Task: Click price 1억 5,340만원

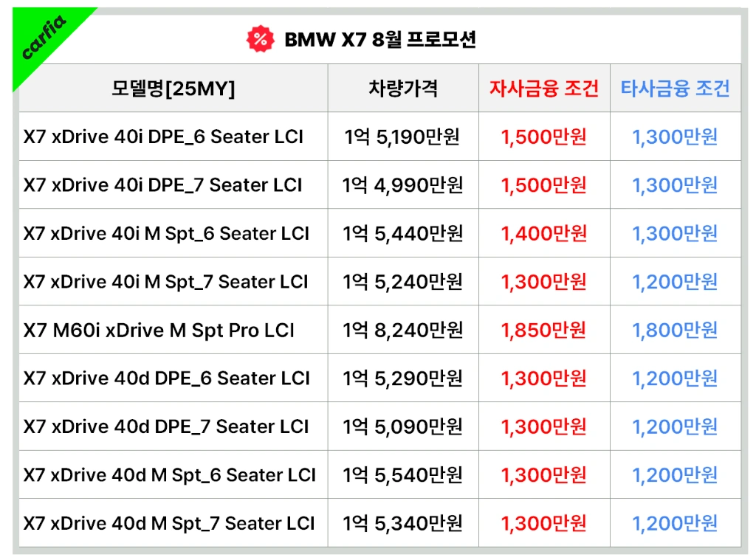Action: coord(402,523)
